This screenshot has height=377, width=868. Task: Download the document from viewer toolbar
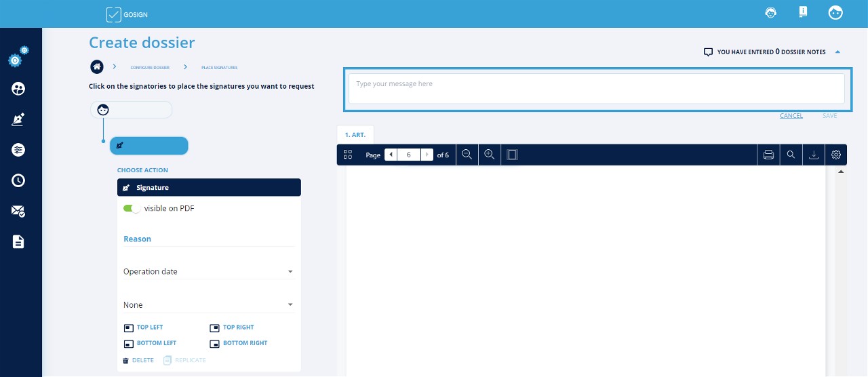pos(814,155)
